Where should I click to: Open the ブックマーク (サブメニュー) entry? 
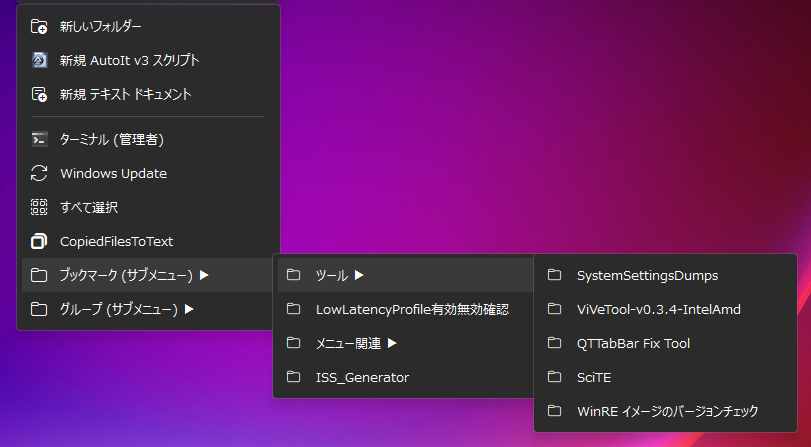pyautogui.click(x=148, y=275)
